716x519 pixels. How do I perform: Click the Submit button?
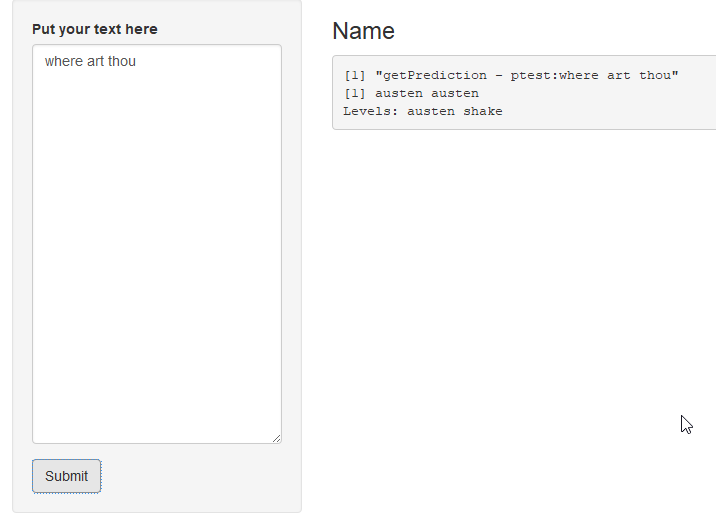[x=66, y=476]
